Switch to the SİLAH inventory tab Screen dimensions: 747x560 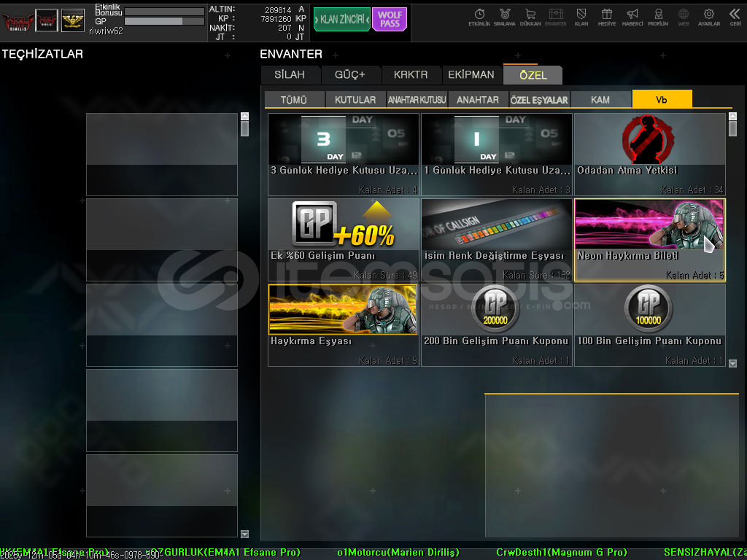289,74
